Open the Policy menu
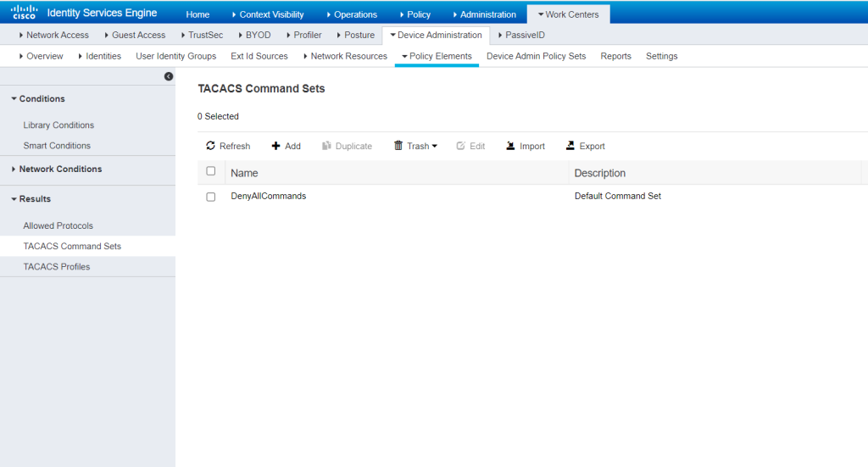Image resolution: width=868 pixels, height=467 pixels. point(415,14)
